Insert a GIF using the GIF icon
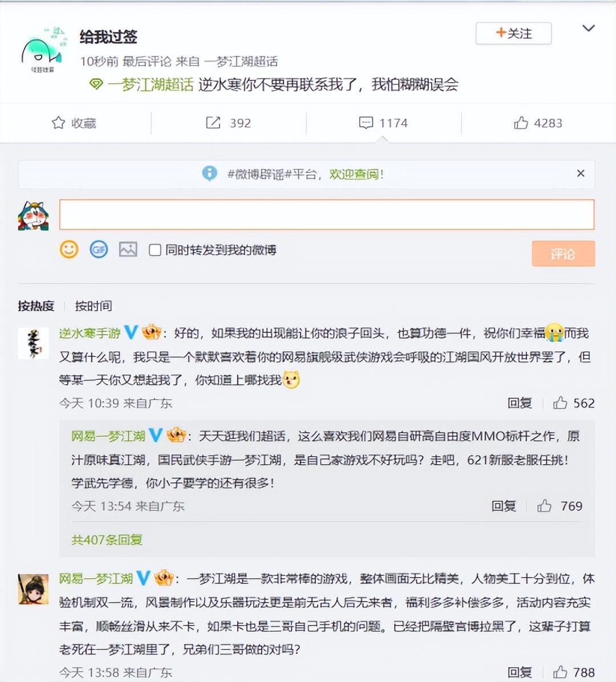Screen dimensions: 616x682 click(99, 250)
